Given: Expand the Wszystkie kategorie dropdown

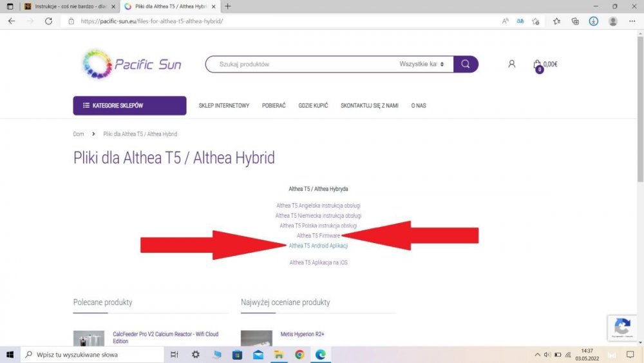Looking at the screenshot, I should (x=422, y=64).
